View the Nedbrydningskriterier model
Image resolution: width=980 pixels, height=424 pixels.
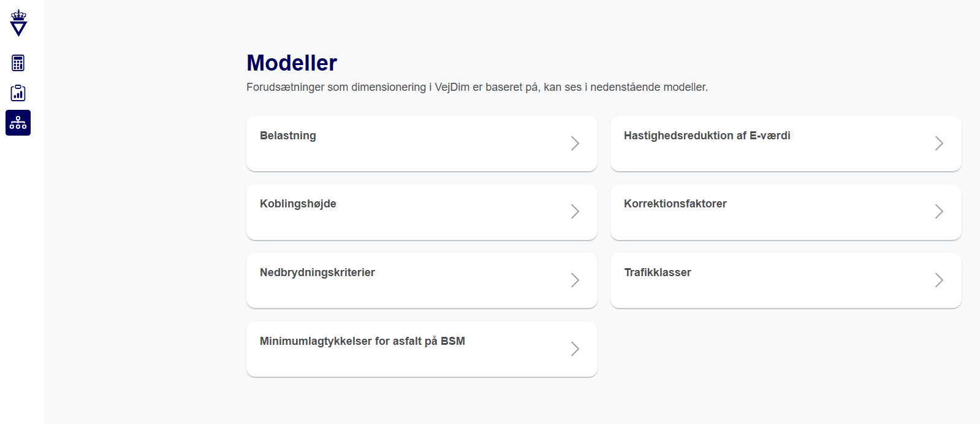tap(317, 272)
